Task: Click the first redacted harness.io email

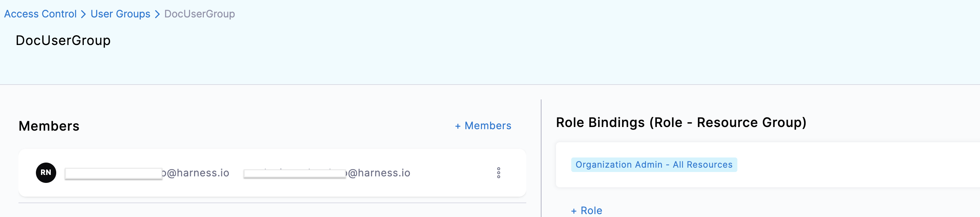Action: pos(147,173)
